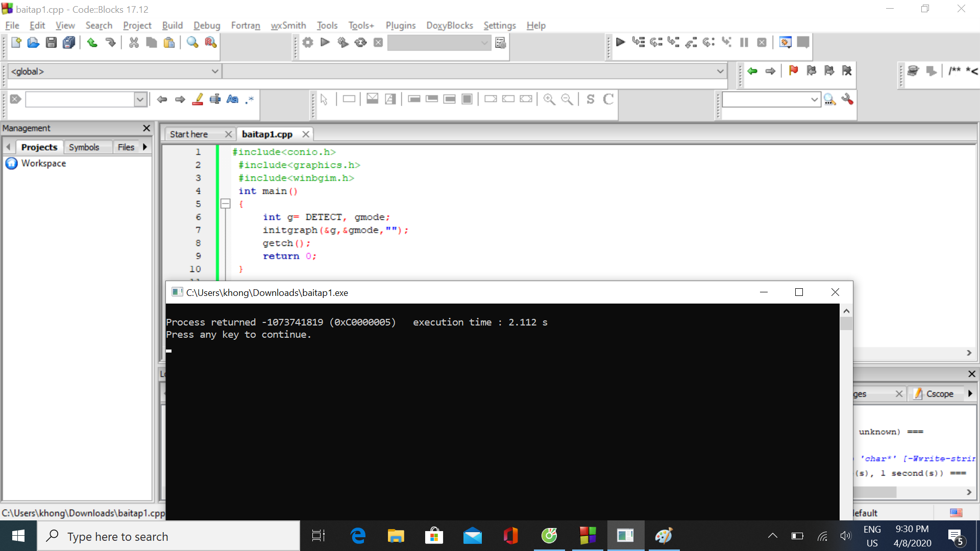Click the Build and run icon
This screenshot has height=551, width=980.
click(x=342, y=43)
